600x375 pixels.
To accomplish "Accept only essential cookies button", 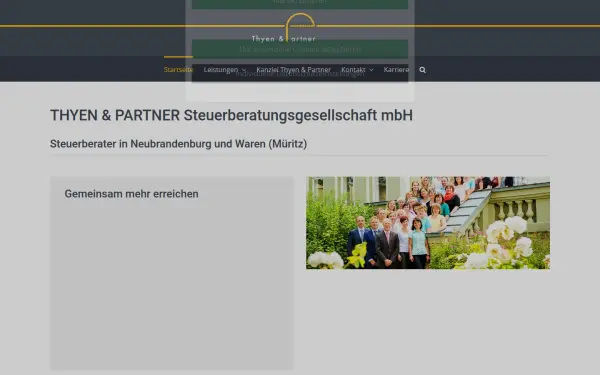I will tap(300, 49).
